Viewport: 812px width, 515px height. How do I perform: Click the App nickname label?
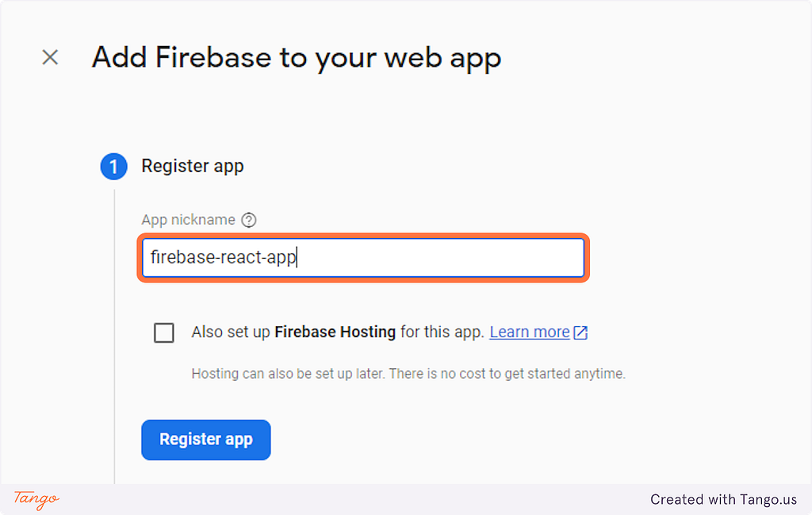(x=189, y=220)
